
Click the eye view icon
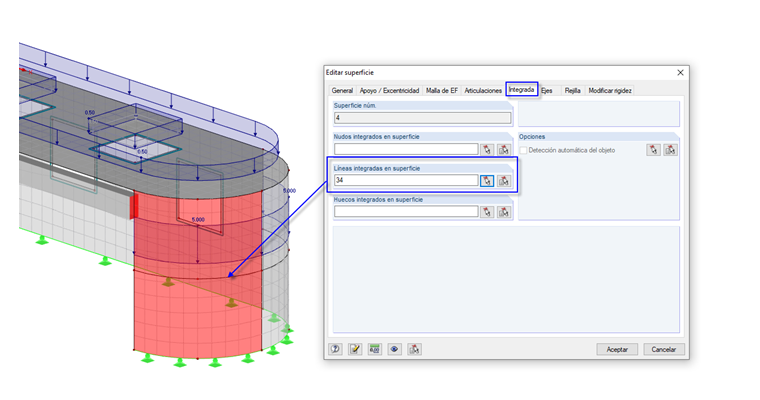coord(395,349)
